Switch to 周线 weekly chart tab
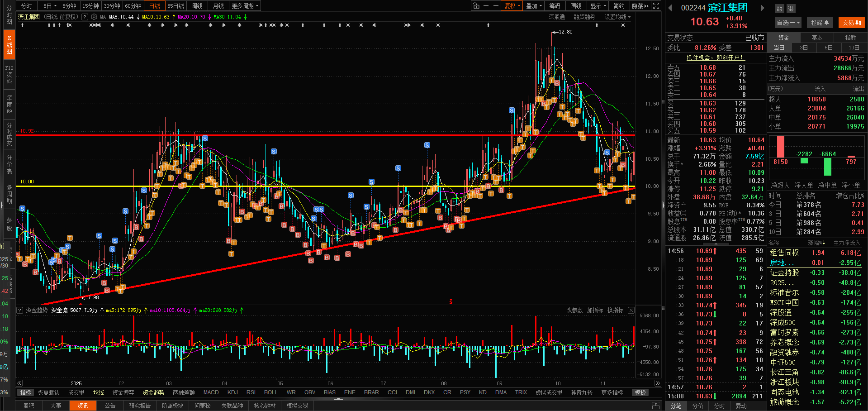Screen dimensions: 868x411 point(197,6)
